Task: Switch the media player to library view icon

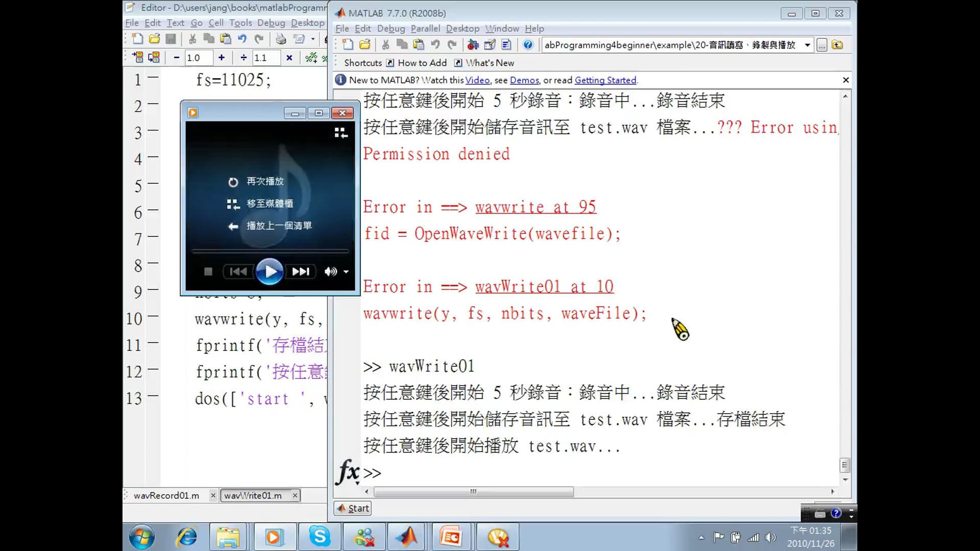Action: pyautogui.click(x=341, y=133)
